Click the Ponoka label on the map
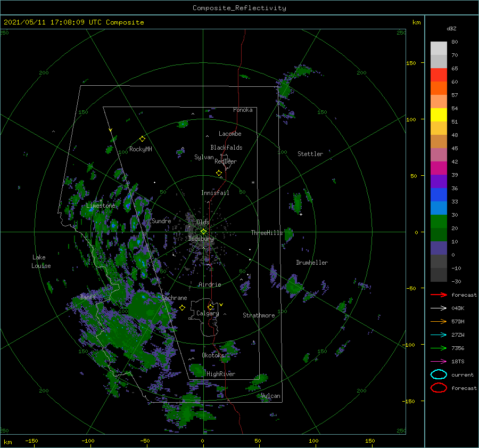 tap(243, 110)
